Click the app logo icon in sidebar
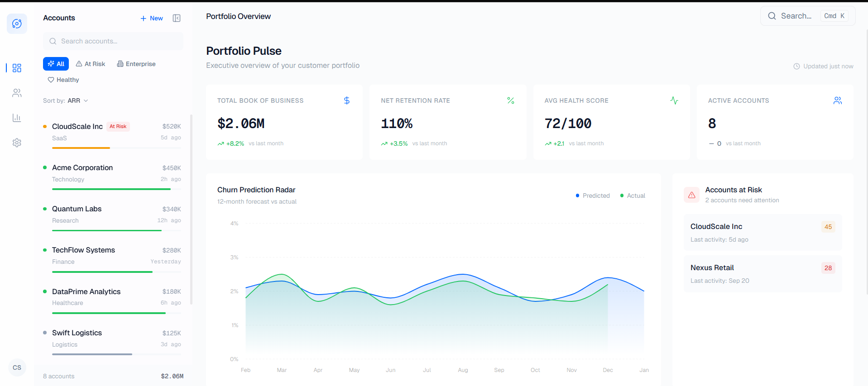 click(17, 24)
